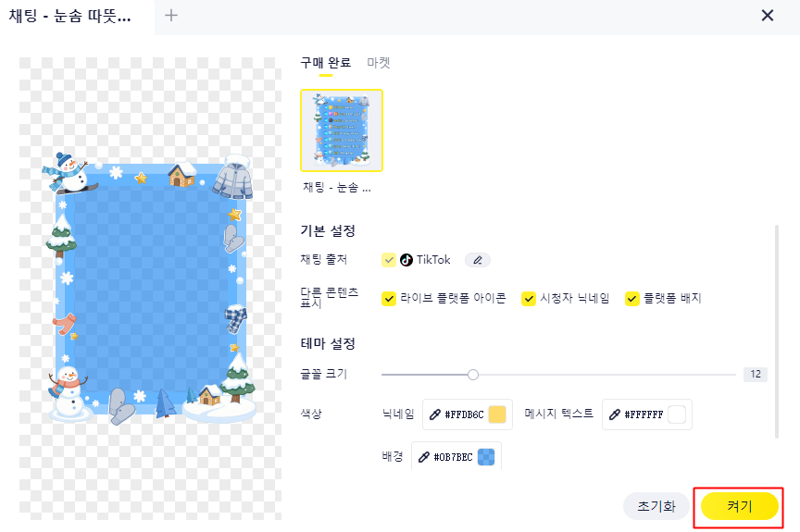Uncheck 플랫폼 배지 checkbox
The width and height of the screenshot is (800, 532).
point(632,299)
